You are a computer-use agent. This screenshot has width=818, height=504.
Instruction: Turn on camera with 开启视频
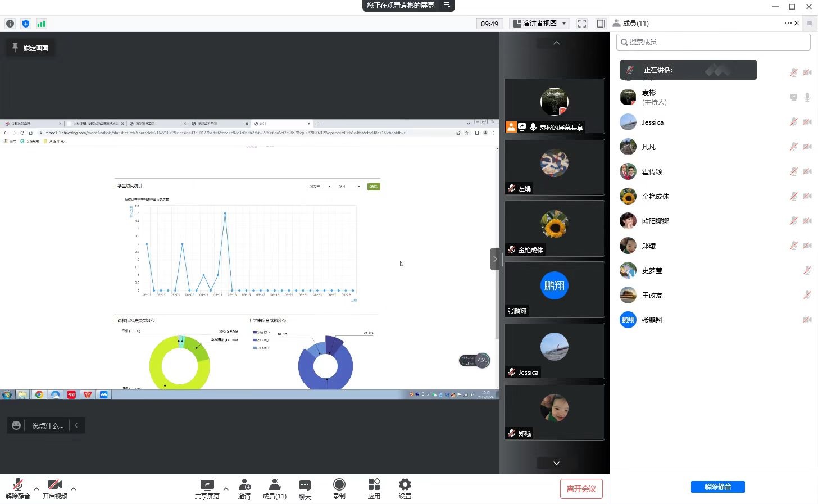point(55,488)
